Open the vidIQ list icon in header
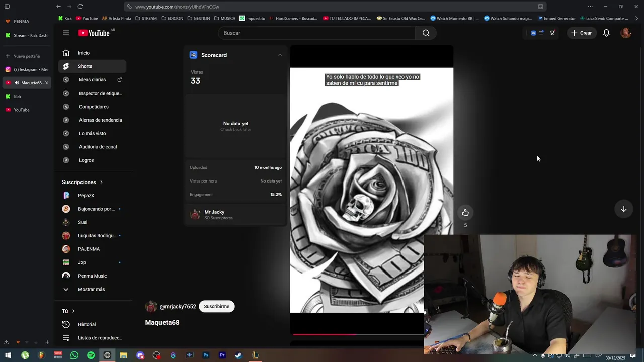Viewport: 644px width, 362px height. tap(541, 33)
